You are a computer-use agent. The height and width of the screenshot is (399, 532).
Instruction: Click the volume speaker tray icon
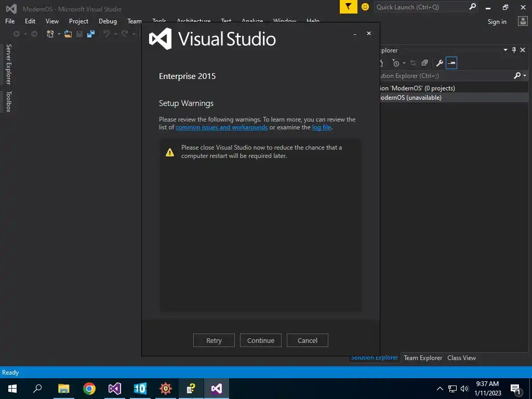tap(464, 389)
